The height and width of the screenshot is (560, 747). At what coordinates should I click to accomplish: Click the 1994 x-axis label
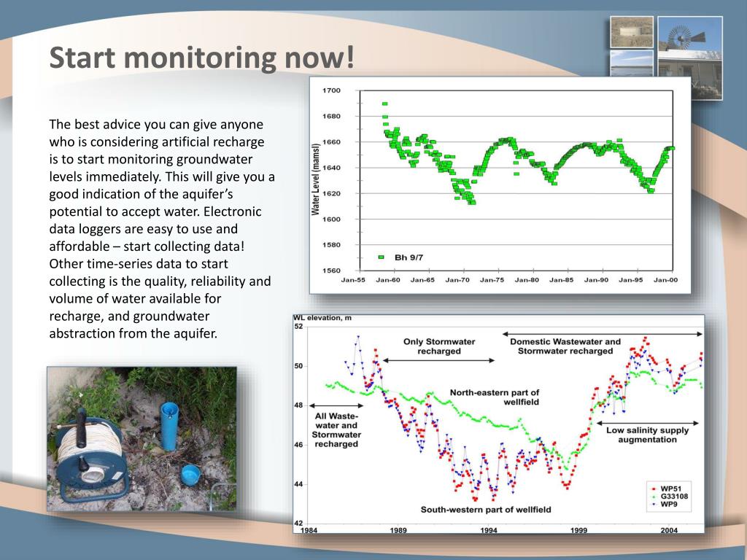click(x=489, y=531)
